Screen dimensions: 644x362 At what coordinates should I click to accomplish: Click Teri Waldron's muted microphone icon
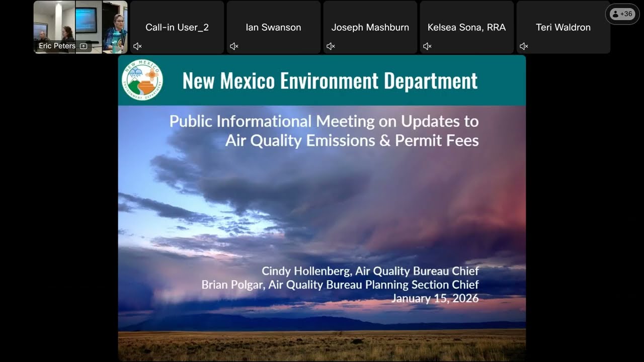click(x=524, y=46)
